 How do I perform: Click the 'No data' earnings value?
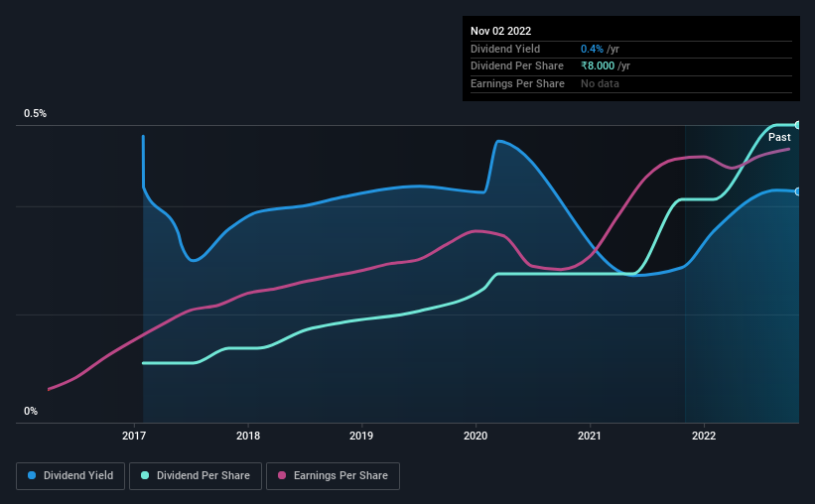[600, 83]
